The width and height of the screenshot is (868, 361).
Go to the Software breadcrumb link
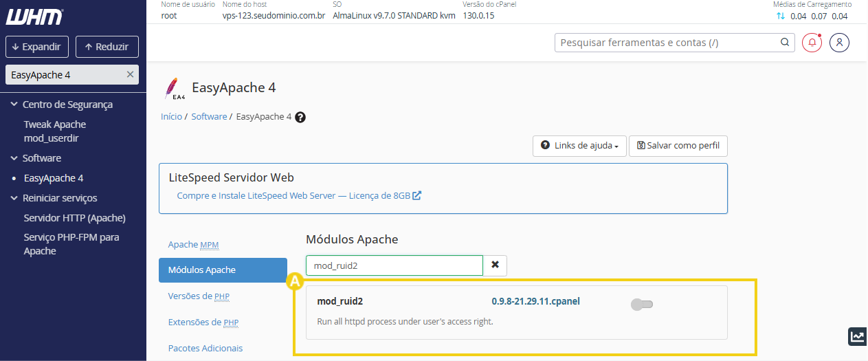coord(209,117)
